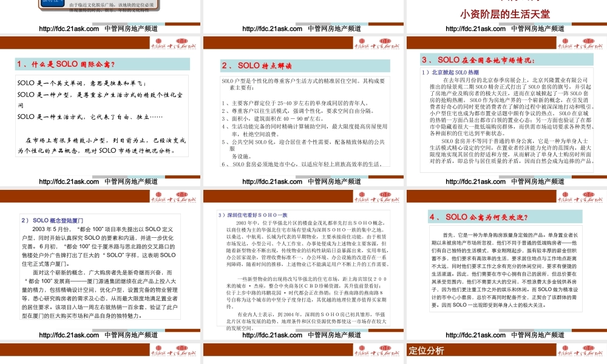The height and width of the screenshot is (364, 607).
Task: Click the line SOLO是一个英文单词，意思是独奏和单飞
Action: pos(82,83)
